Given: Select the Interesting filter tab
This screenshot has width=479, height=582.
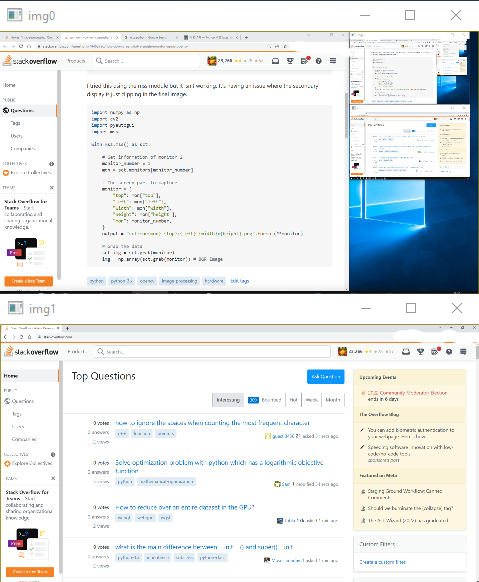Looking at the screenshot, I should [228, 400].
